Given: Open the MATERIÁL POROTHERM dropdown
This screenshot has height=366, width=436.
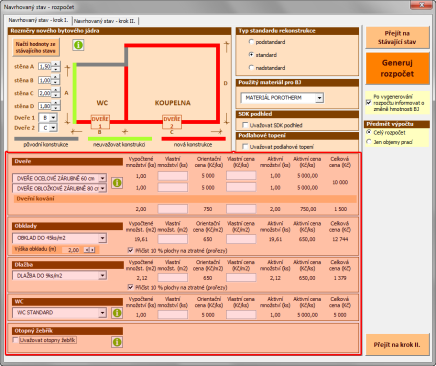Looking at the screenshot, I should 319,98.
